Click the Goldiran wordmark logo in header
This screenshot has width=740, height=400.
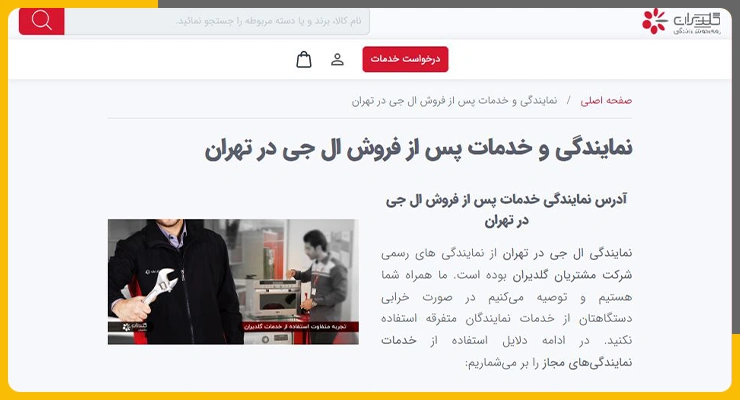click(697, 22)
